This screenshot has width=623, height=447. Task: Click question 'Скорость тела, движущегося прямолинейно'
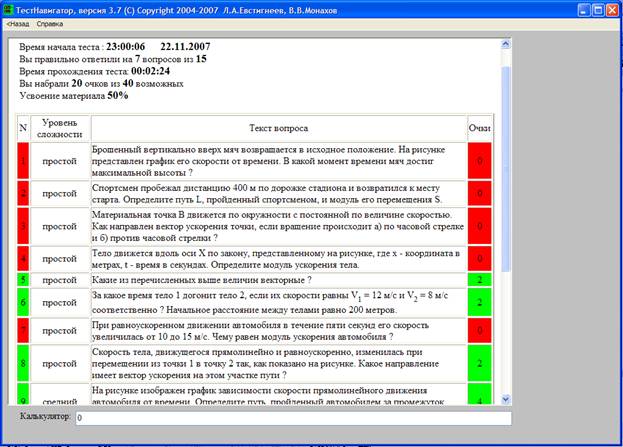[279, 364]
